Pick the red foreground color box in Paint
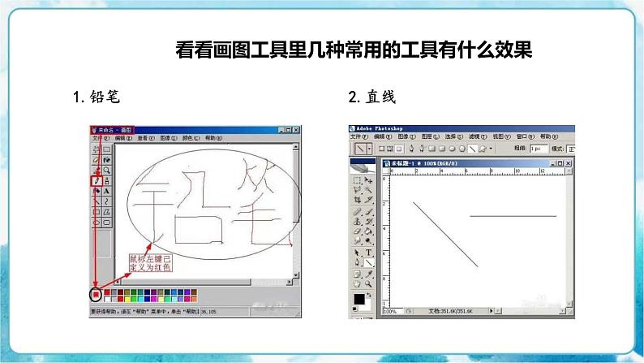The width and height of the screenshot is (644, 363). 96,294
